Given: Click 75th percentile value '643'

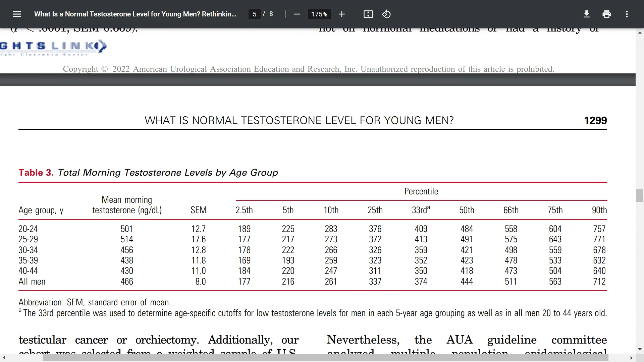Looking at the screenshot, I should (555, 239).
